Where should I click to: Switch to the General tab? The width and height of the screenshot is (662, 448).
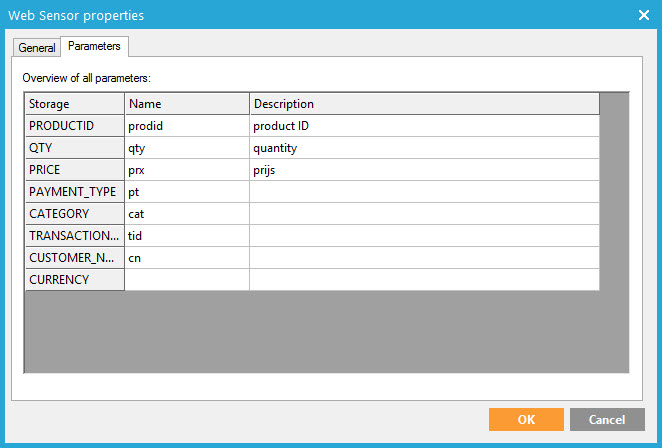37,48
